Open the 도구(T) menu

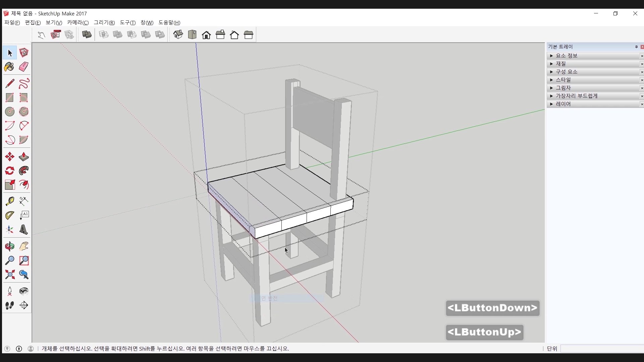(x=127, y=22)
